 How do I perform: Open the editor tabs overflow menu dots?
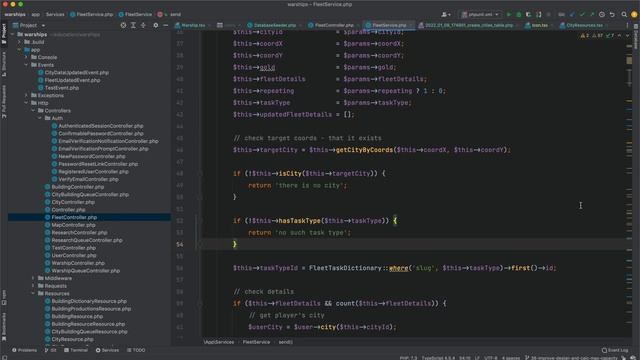pos(627,25)
